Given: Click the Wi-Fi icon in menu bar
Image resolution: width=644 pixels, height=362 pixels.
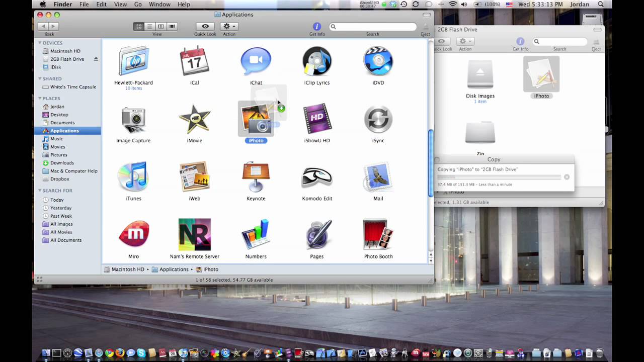Looking at the screenshot, I should [x=452, y=5].
